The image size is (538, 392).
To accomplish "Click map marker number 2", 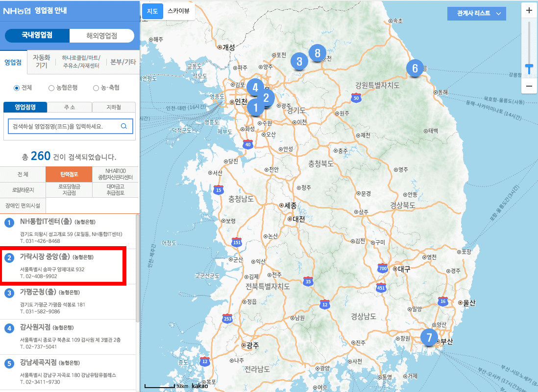I will coord(266,98).
